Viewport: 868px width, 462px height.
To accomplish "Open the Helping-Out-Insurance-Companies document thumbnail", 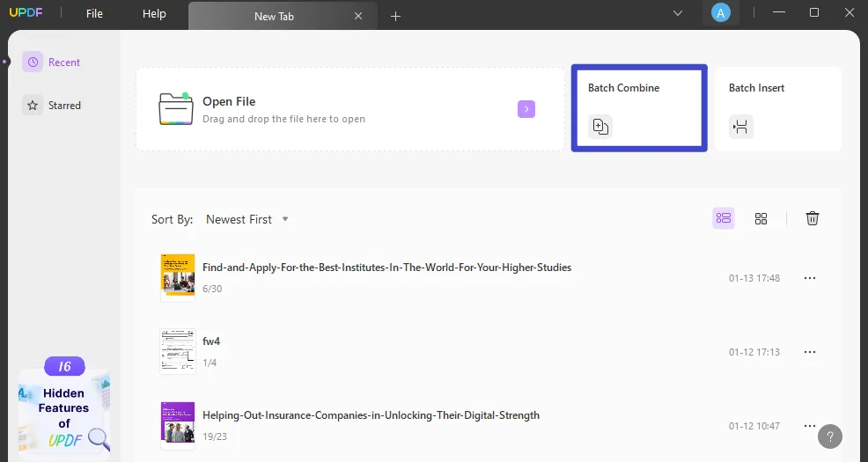I will pyautogui.click(x=177, y=422).
